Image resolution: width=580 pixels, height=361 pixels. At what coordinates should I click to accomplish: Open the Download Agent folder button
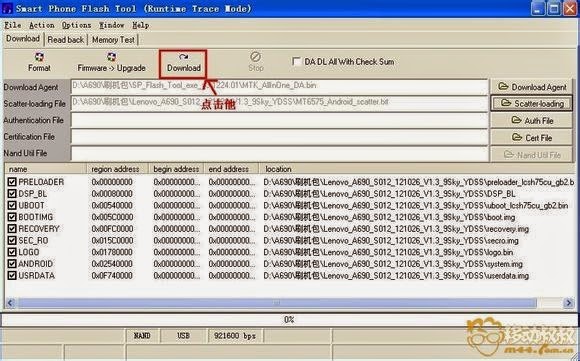[x=532, y=87]
